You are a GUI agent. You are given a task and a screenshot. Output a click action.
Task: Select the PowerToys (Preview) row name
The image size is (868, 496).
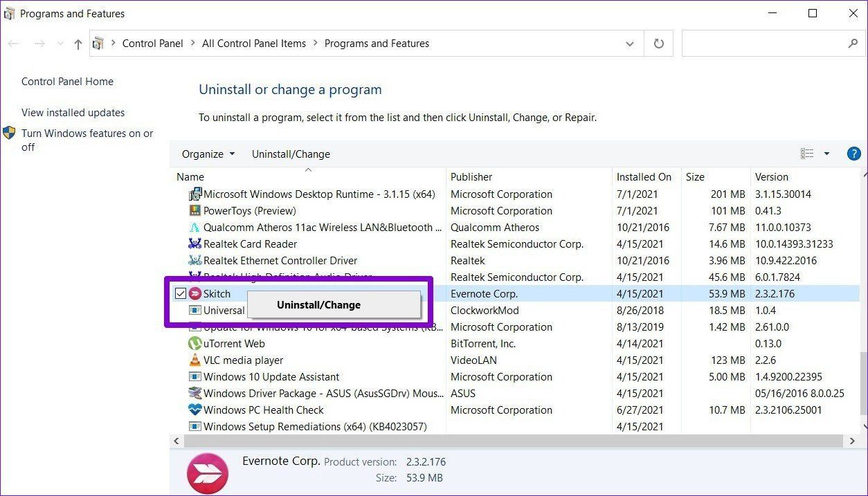point(250,211)
